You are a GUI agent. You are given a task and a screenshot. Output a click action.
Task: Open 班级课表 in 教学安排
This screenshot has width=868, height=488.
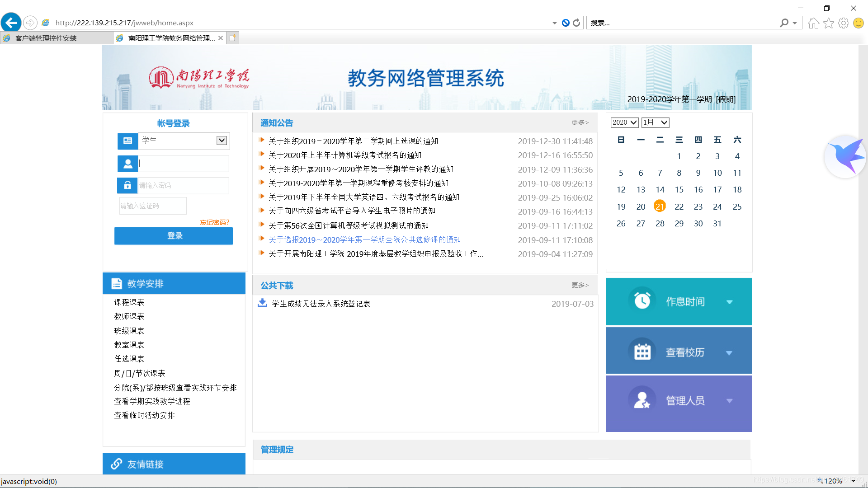pos(129,331)
